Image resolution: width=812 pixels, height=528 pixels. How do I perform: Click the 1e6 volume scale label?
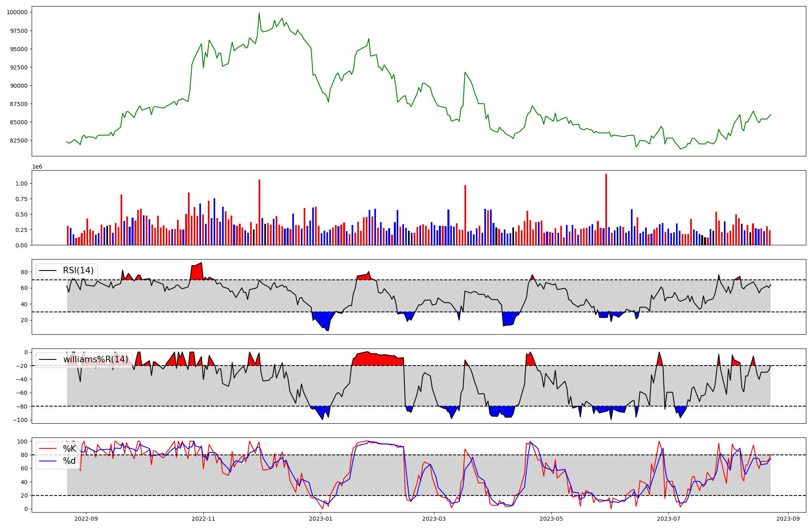(37, 167)
